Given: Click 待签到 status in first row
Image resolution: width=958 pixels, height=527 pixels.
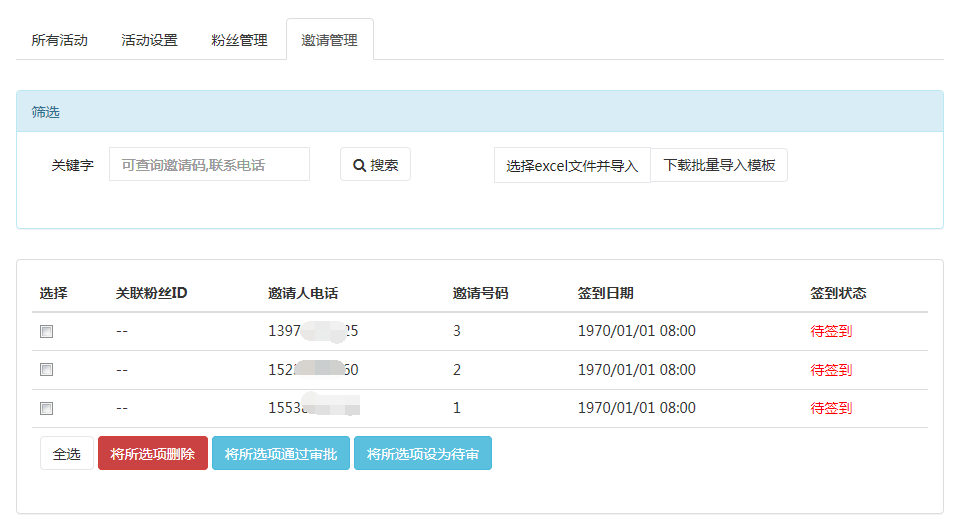Looking at the screenshot, I should (x=831, y=331).
